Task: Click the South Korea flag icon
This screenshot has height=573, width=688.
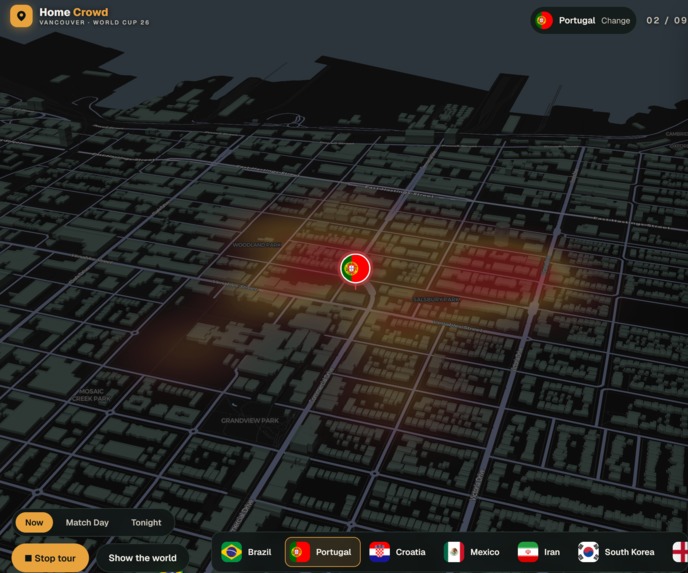Action: (x=588, y=552)
